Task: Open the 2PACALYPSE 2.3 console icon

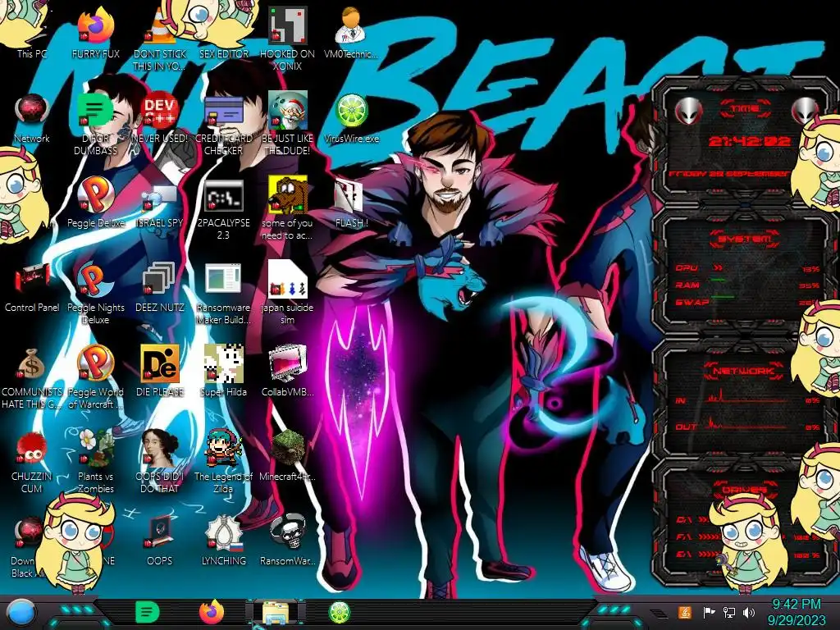Action: pos(224,209)
